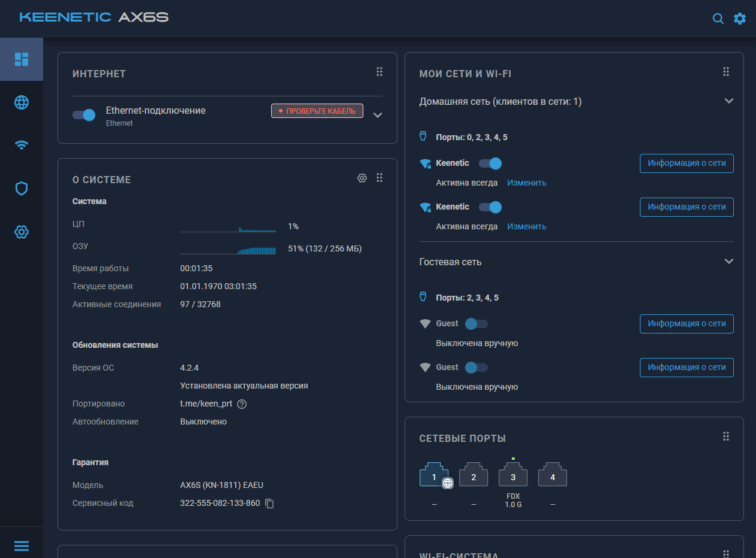The height and width of the screenshot is (558, 756).
Task: Click OS version 4.2.4 value
Action: point(190,368)
